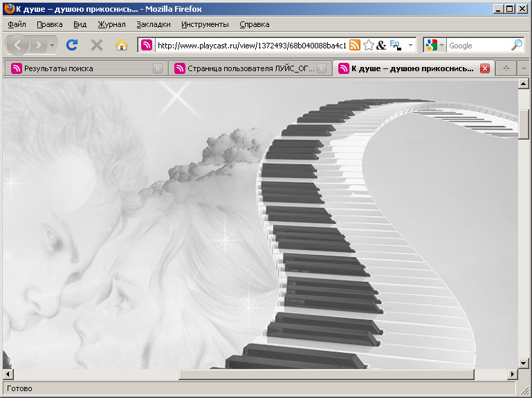
Task: Go to the Home page icon
Action: [x=121, y=45]
